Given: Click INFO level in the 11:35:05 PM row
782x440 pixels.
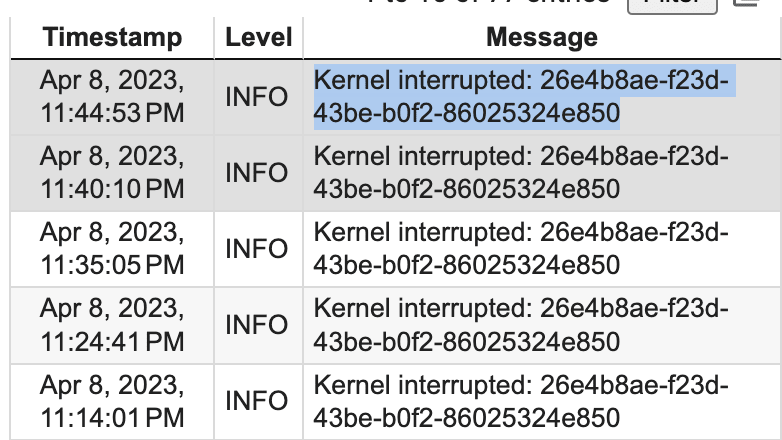Looking at the screenshot, I should pos(256,249).
